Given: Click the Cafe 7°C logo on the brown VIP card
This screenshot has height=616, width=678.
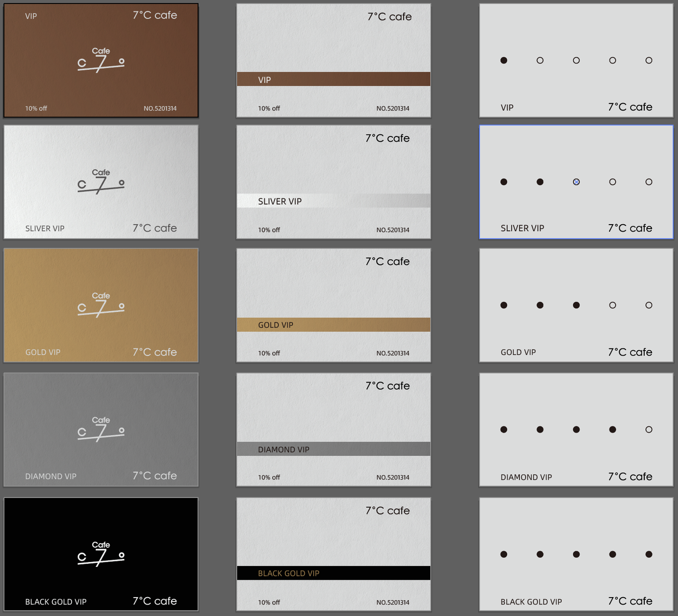Looking at the screenshot, I should [101, 60].
